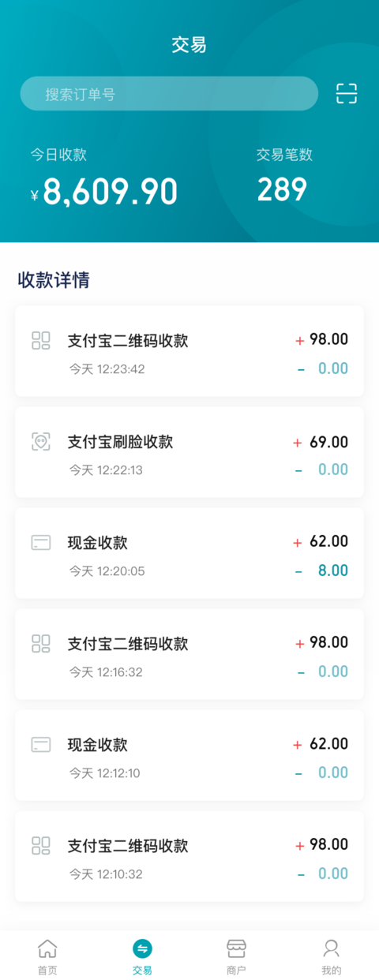This screenshot has height=980, width=379.
Task: Switch to the 商户 merchant tab
Action: [x=236, y=957]
